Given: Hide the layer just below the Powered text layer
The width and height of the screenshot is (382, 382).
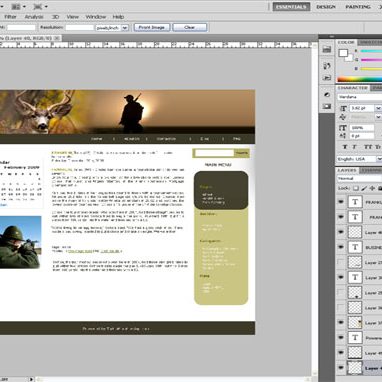Looking at the screenshot, I should (341, 352).
